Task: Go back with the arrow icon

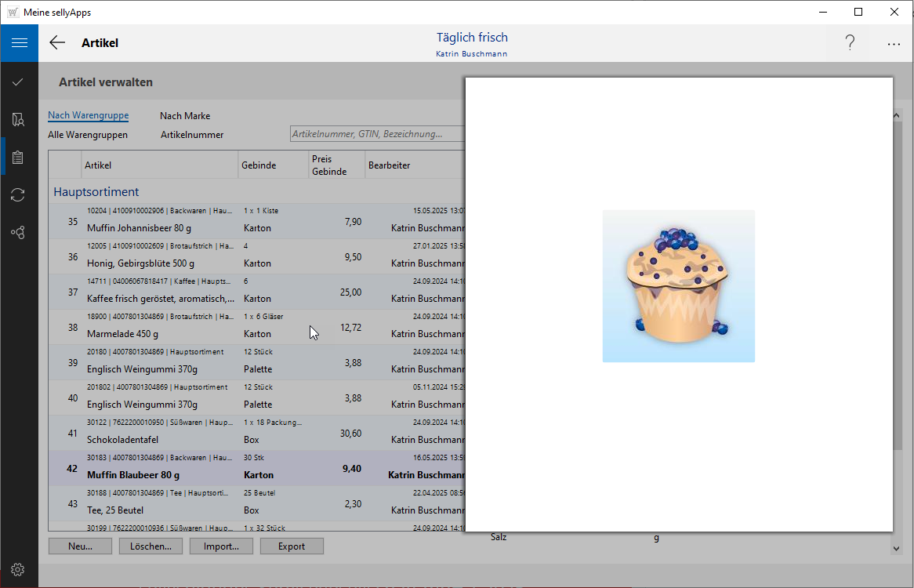Action: click(x=57, y=43)
